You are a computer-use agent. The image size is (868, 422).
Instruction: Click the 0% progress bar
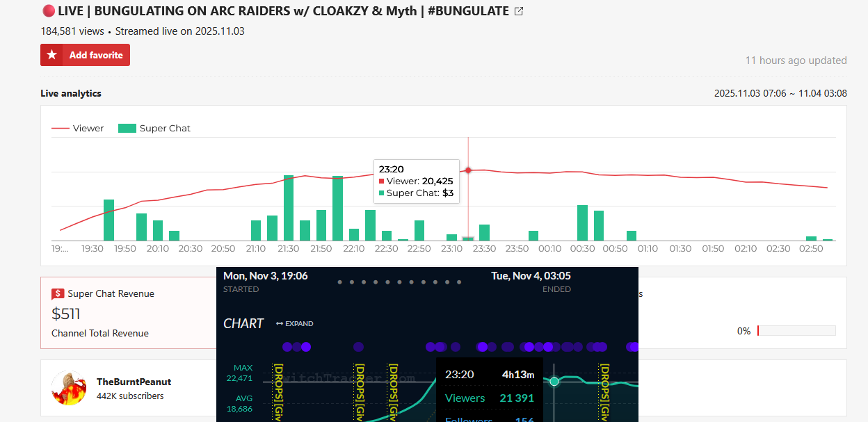tap(796, 331)
